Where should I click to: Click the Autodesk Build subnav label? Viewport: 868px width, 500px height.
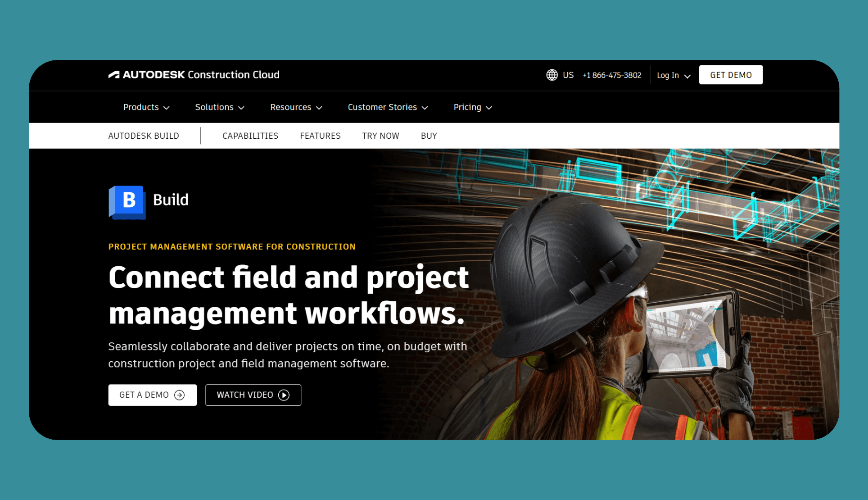144,136
